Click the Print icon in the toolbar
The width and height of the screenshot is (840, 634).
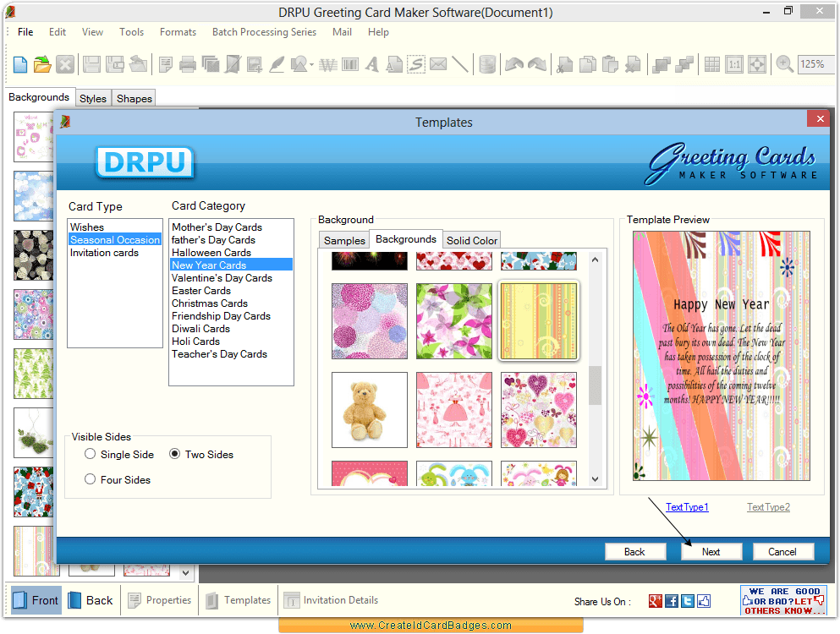(x=188, y=65)
